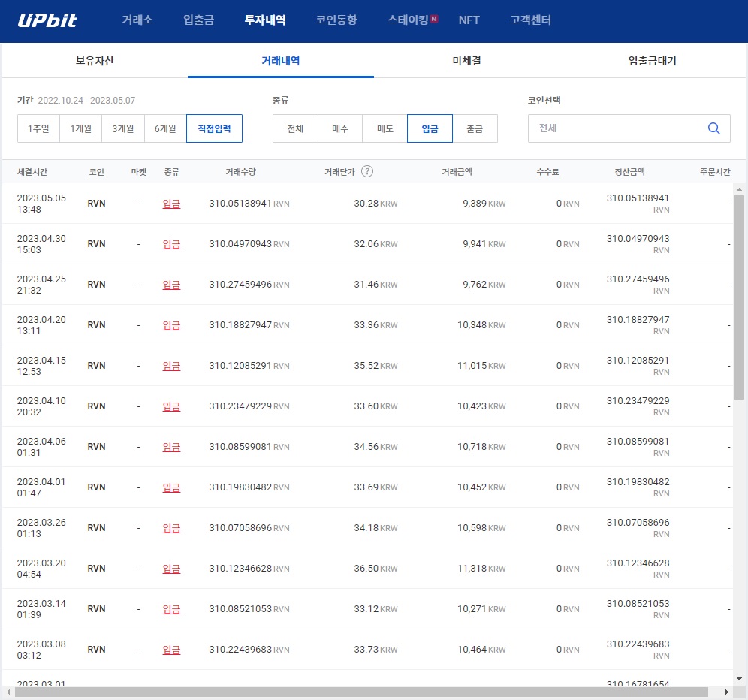Select the 직접입력 period option

(214, 128)
